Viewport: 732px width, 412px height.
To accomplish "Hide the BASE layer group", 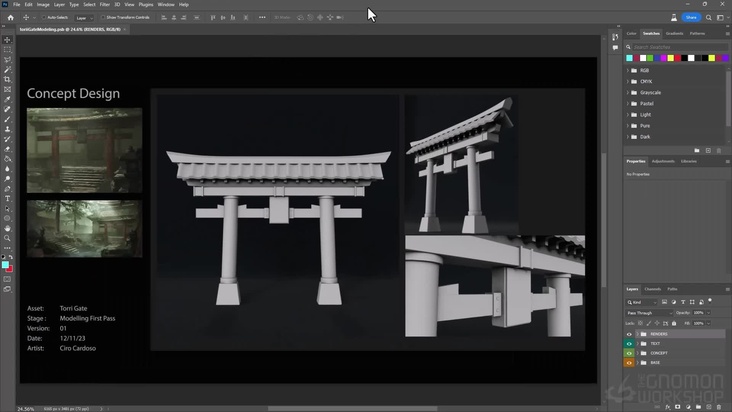I will pos(629,363).
